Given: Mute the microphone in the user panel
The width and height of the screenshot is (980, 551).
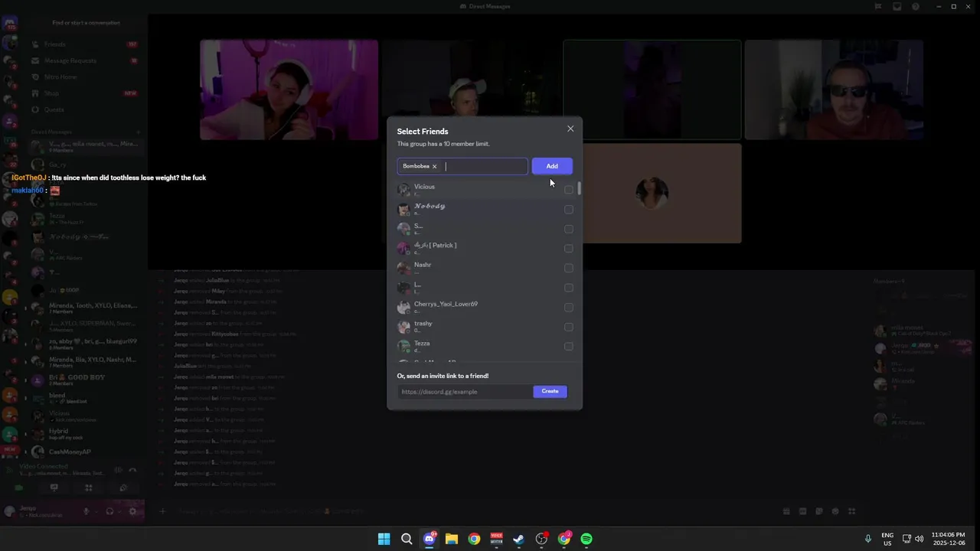Looking at the screenshot, I should click(87, 511).
